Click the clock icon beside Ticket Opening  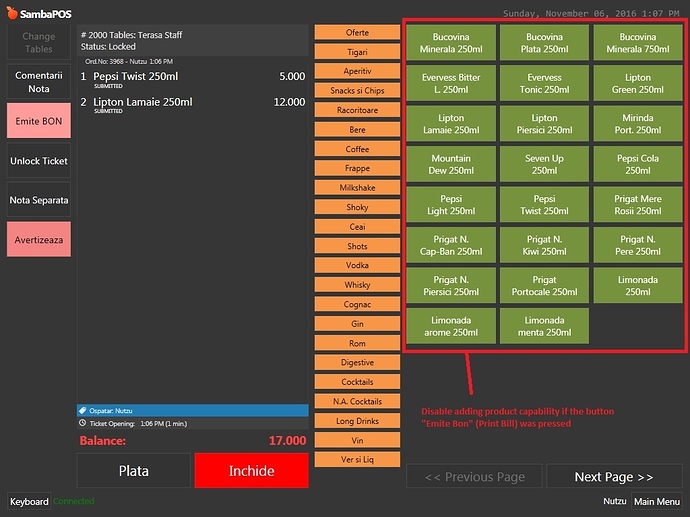coord(82,423)
